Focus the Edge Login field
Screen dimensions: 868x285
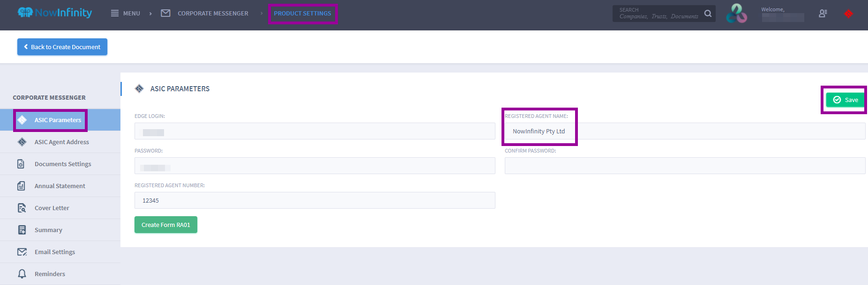click(x=315, y=131)
